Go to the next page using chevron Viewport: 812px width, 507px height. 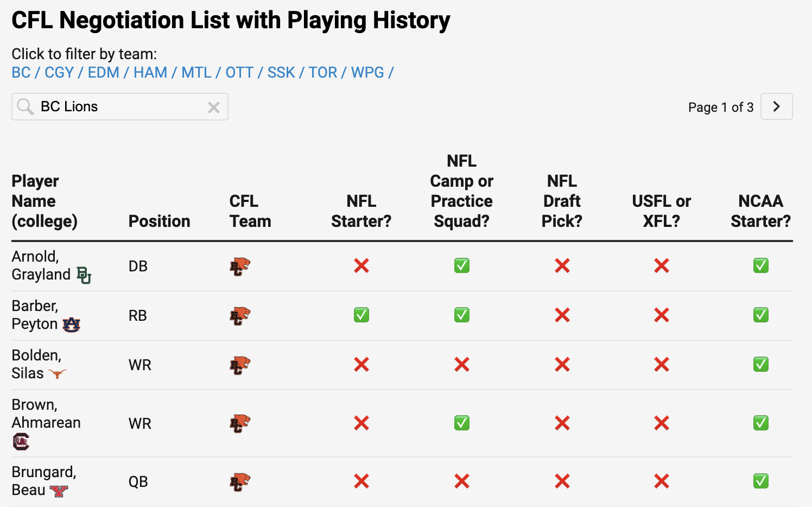776,106
